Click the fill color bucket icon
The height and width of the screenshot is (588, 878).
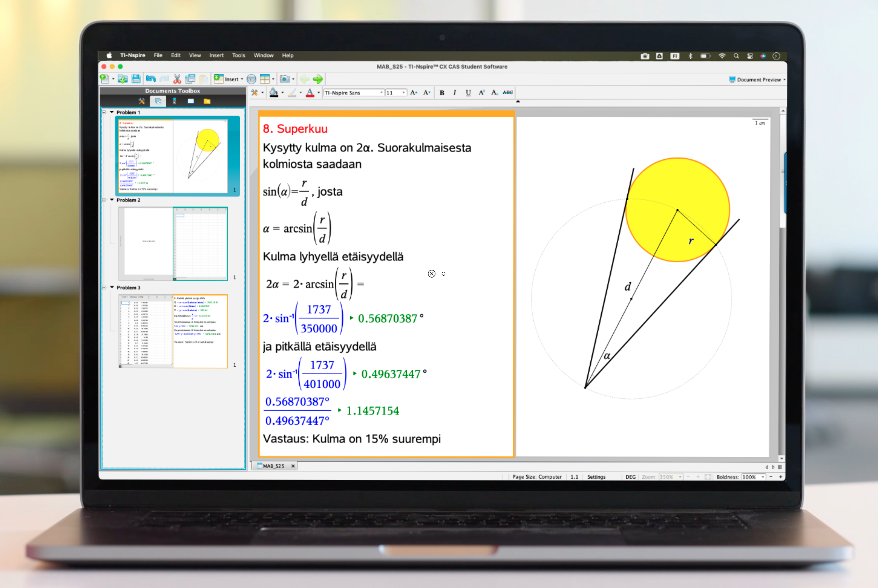tap(274, 93)
